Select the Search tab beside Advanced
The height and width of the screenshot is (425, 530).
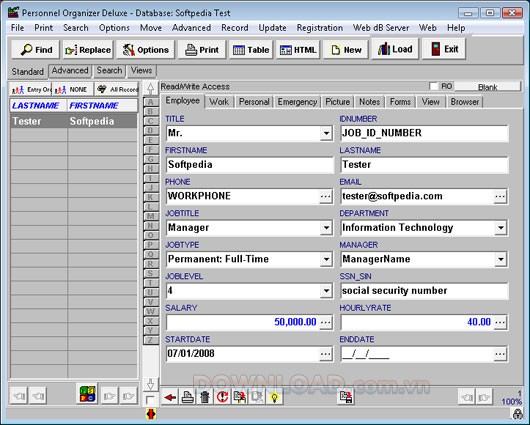point(109,70)
